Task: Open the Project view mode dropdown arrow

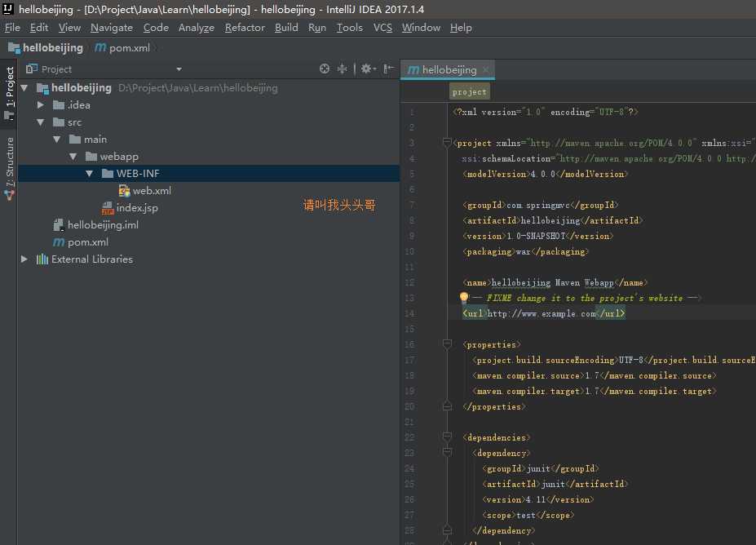Action: (179, 69)
